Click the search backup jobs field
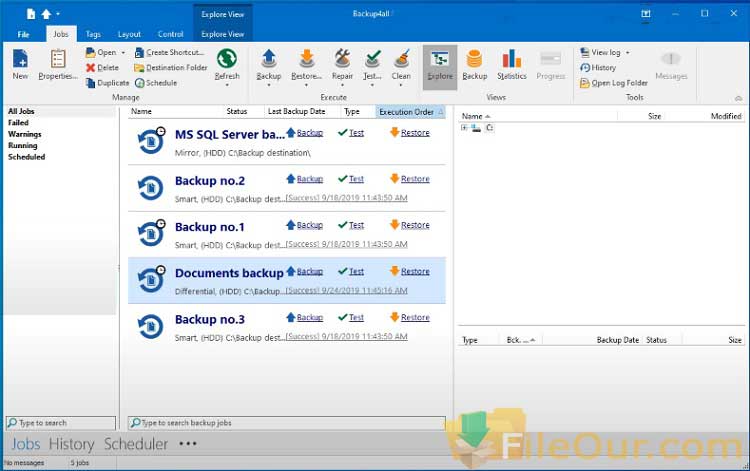Screen dimensions: 750x471 (287, 423)
